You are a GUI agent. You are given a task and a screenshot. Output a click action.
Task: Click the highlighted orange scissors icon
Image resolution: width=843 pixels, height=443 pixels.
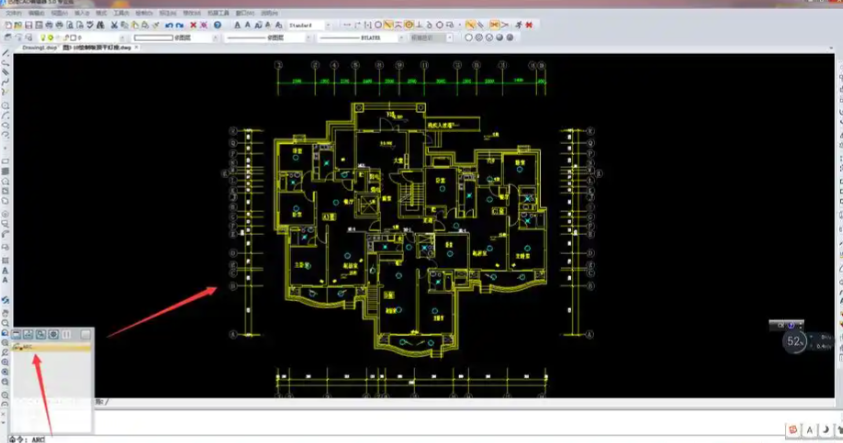(x=494, y=25)
